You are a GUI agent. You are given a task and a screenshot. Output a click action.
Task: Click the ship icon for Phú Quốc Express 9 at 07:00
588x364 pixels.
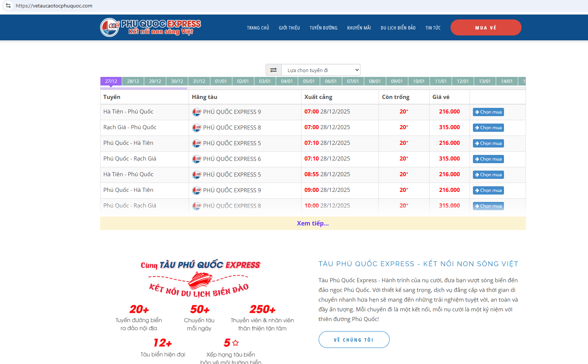coord(196,112)
